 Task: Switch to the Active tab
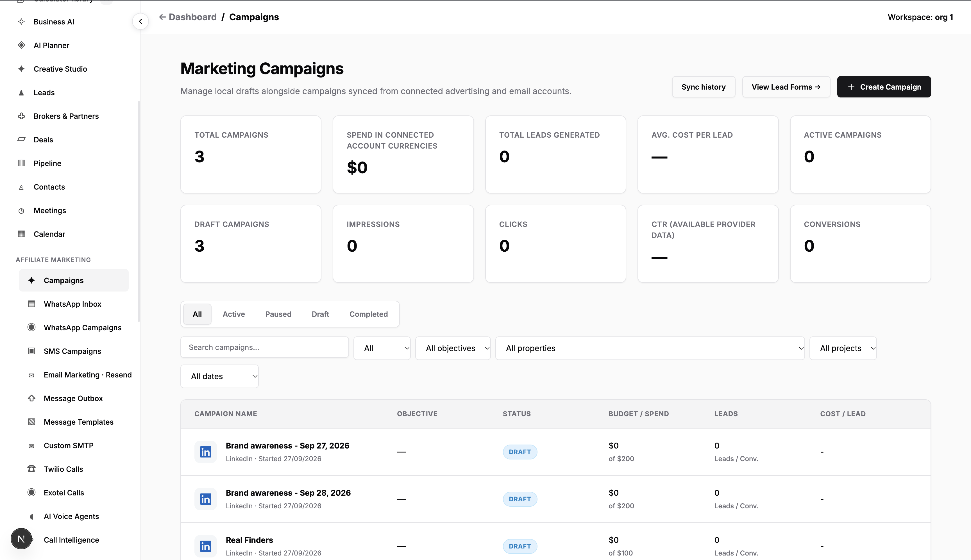tap(233, 314)
